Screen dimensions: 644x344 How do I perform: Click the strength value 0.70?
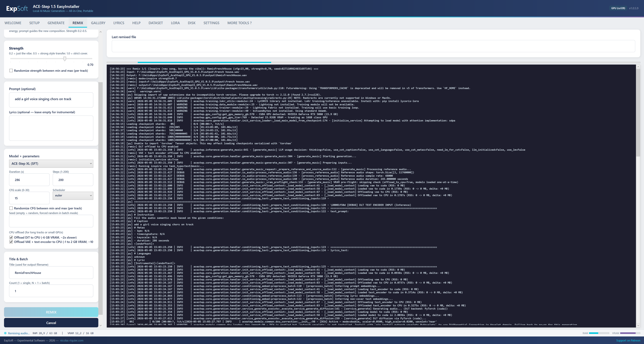pyautogui.click(x=90, y=65)
